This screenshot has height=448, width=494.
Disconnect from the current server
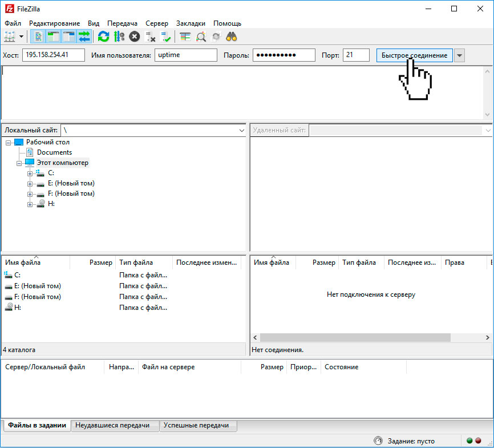point(150,37)
